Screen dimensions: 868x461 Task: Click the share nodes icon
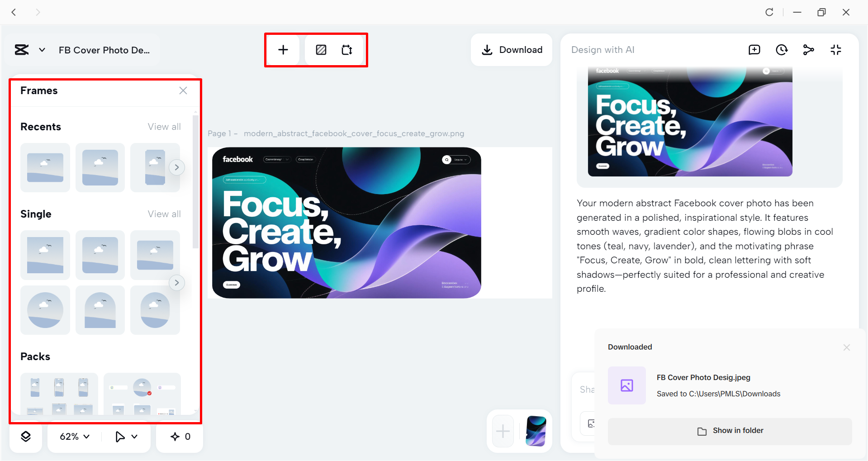809,50
